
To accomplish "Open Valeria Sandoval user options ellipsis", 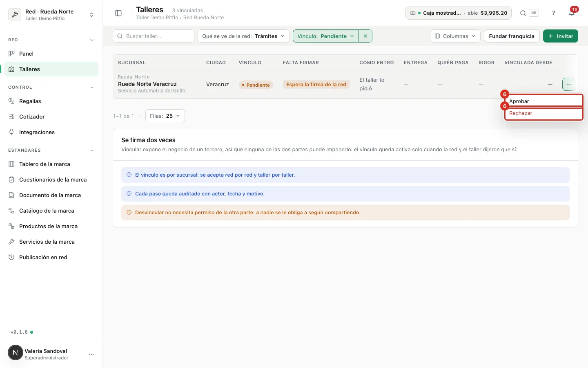I will click(91, 354).
